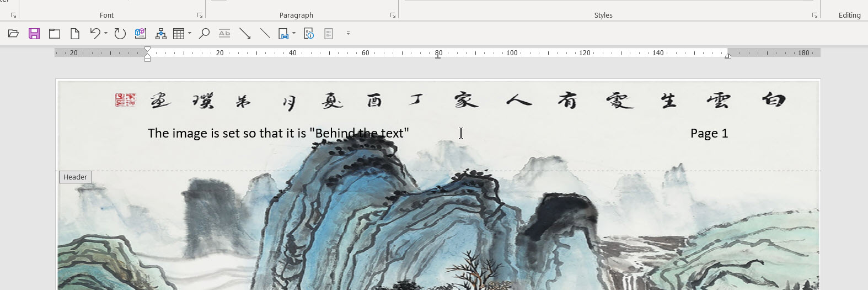
Task: Open the Clipboard pane launcher at the ribbon's left end
Action: (x=13, y=15)
